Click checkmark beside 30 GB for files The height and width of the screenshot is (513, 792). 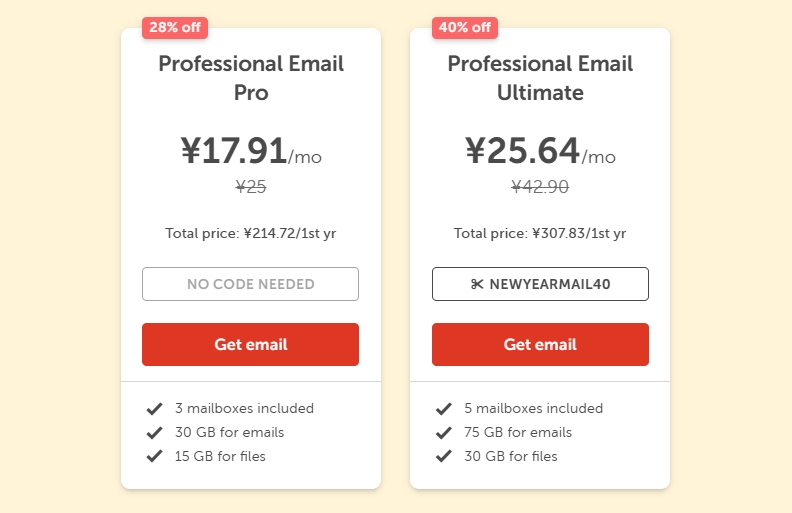coord(444,456)
